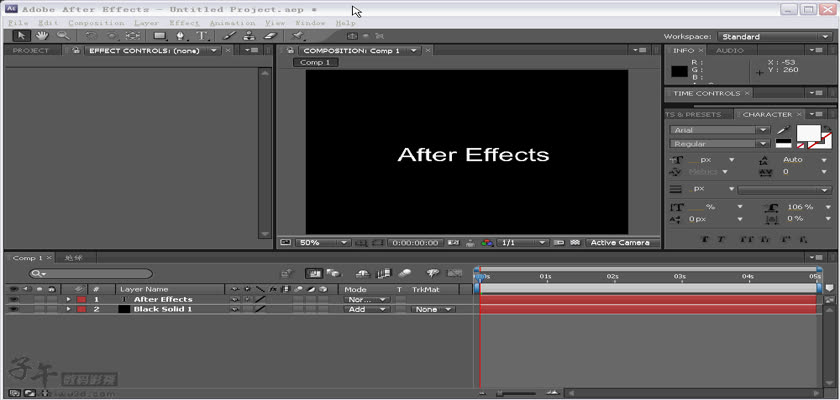Select the Brush tool

(229, 36)
